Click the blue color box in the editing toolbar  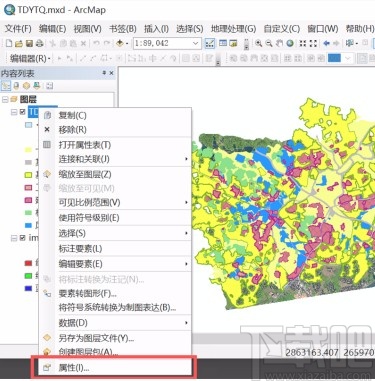coord(334,59)
